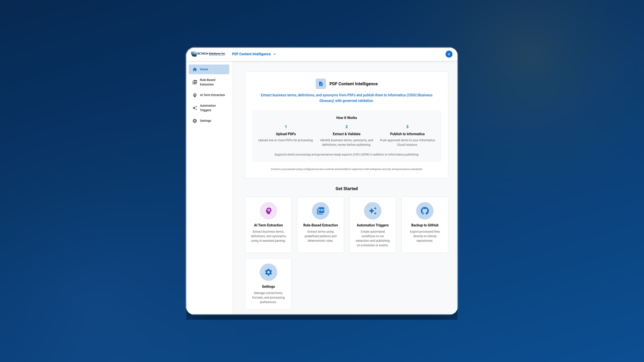The width and height of the screenshot is (644, 362).
Task: Click the purple AI head icon on the AI Term Extraction card
Action: (268, 210)
